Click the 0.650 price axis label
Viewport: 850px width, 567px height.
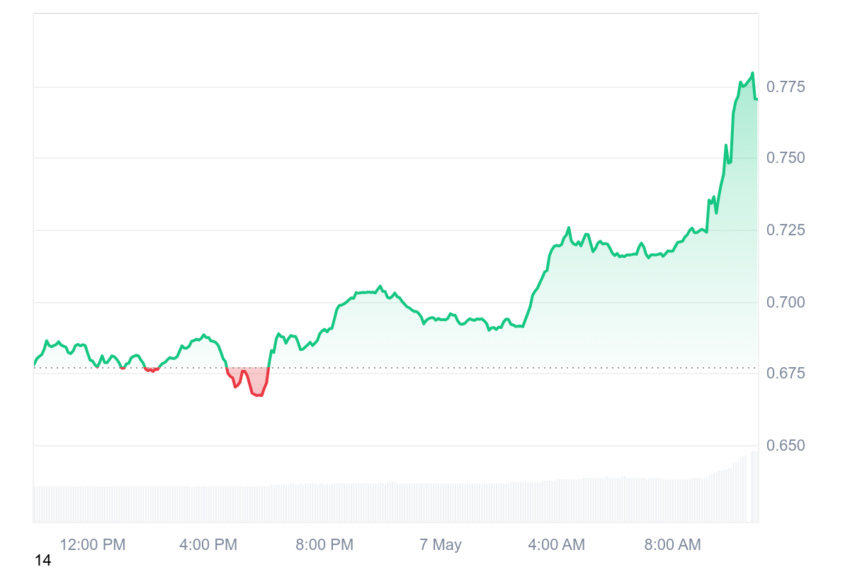pyautogui.click(x=785, y=445)
